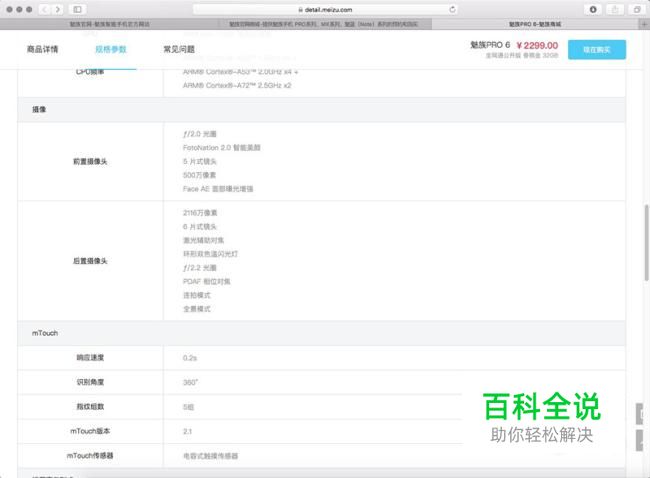Screen dimensions: 650x478
Task: Click the mTouch传感器 row label
Action: click(x=90, y=456)
